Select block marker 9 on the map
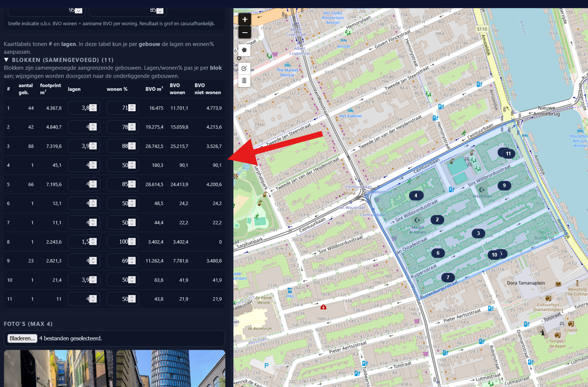The width and height of the screenshot is (588, 387). [x=504, y=185]
